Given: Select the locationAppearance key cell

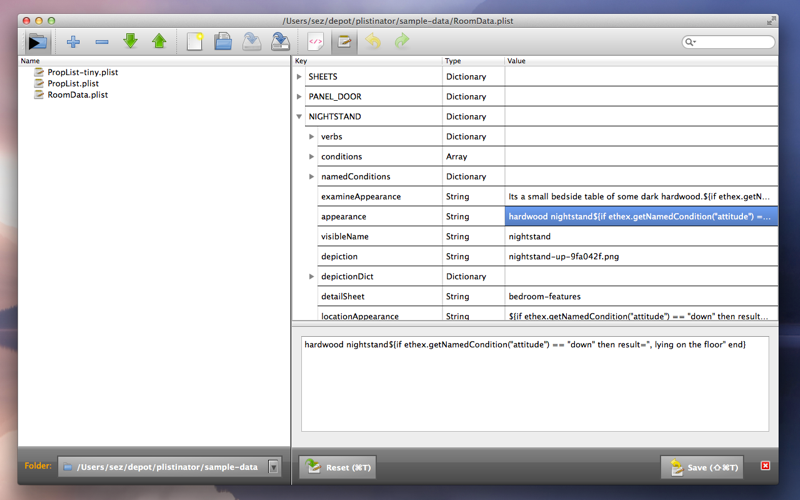Looking at the screenshot, I should pyautogui.click(x=379, y=315).
